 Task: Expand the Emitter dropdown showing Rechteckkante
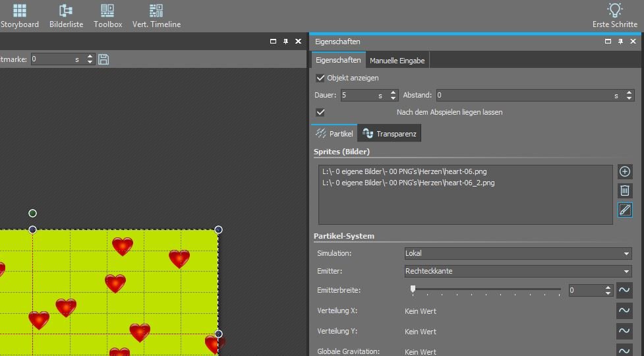tap(518, 271)
